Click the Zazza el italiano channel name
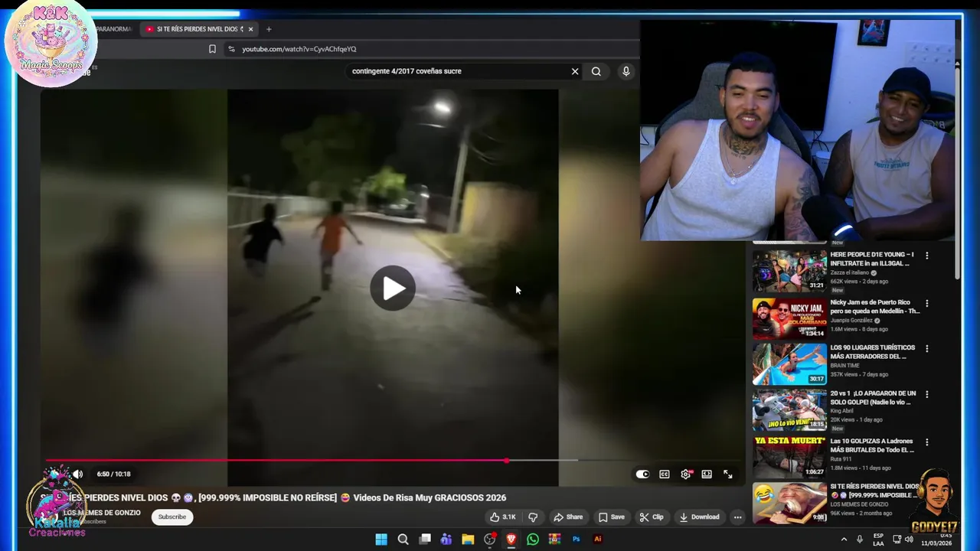The image size is (980, 551). click(x=850, y=272)
